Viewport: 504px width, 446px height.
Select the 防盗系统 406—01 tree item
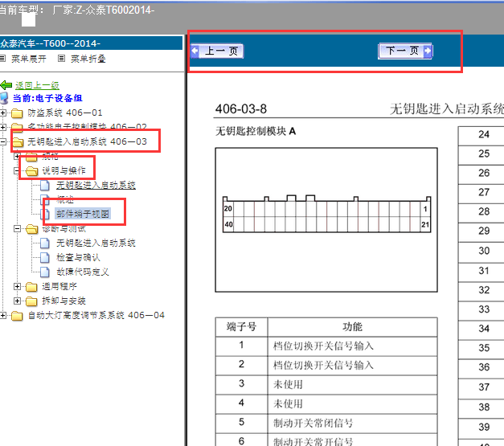[x=65, y=113]
